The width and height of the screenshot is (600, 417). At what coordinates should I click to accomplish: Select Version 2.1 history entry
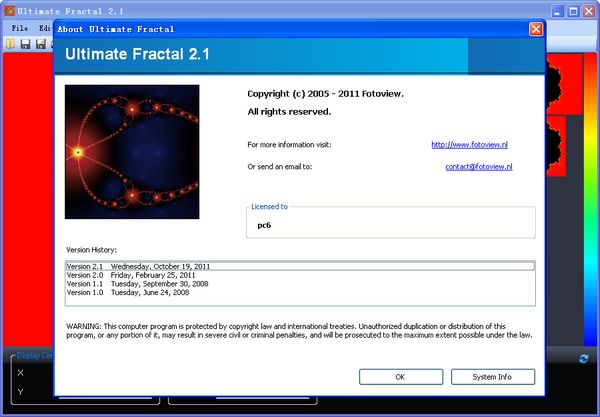[x=300, y=266]
